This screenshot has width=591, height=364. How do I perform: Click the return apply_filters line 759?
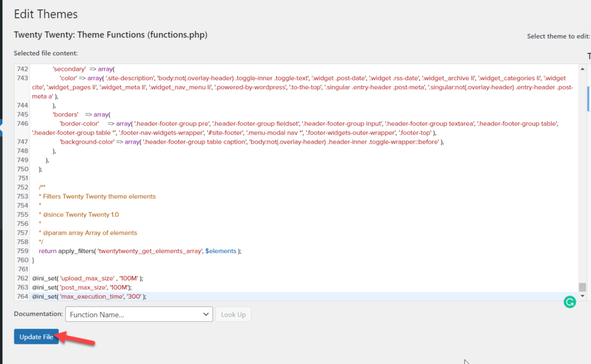click(x=140, y=251)
